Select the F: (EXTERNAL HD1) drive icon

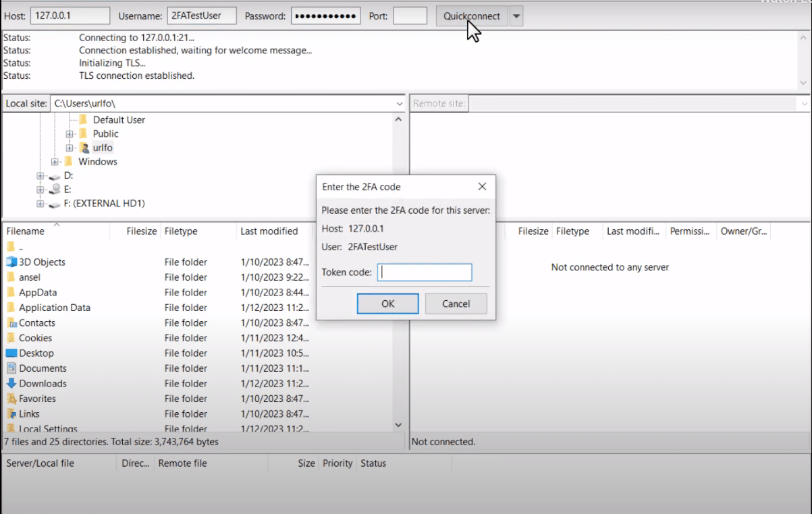click(x=55, y=204)
